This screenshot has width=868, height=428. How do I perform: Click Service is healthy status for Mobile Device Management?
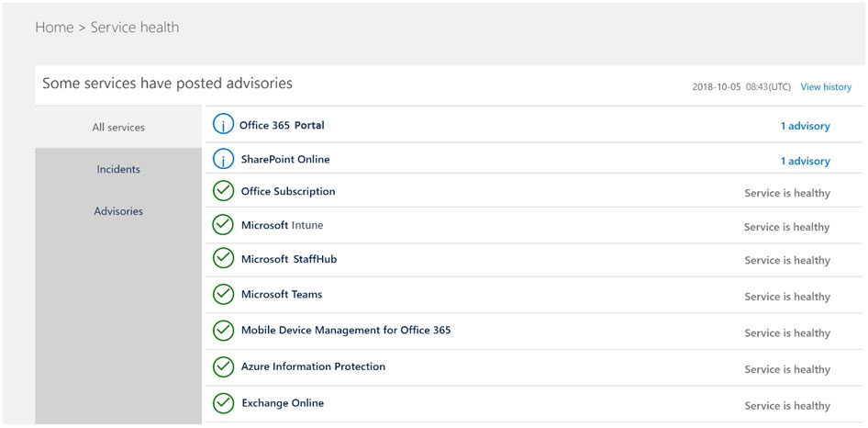[x=787, y=333]
